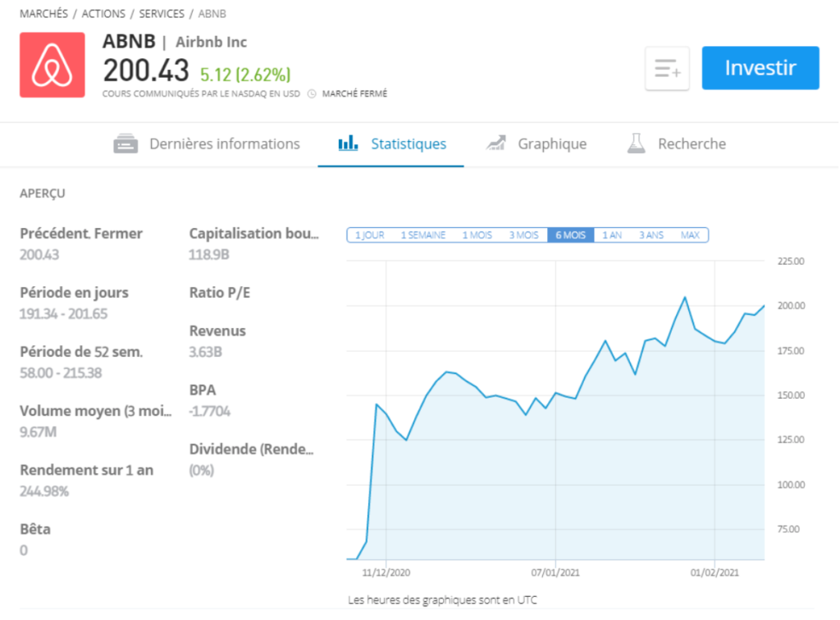The height and width of the screenshot is (620, 840).
Task: Click the Période en jours value 191.34 - 201.65
Action: pyautogui.click(x=63, y=314)
